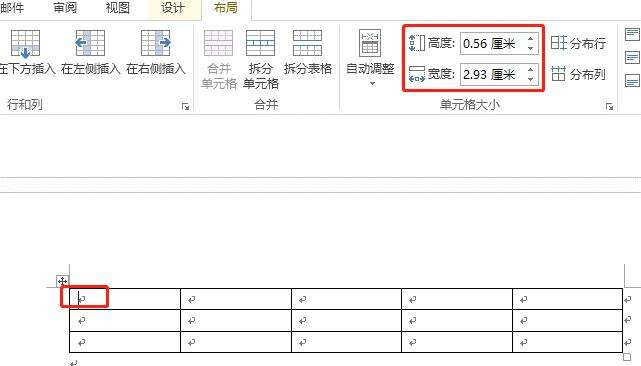Viewport: 641px width, 366px height.
Task: Open Cell Size (单元格大小) dialog launcher
Action: [x=609, y=106]
